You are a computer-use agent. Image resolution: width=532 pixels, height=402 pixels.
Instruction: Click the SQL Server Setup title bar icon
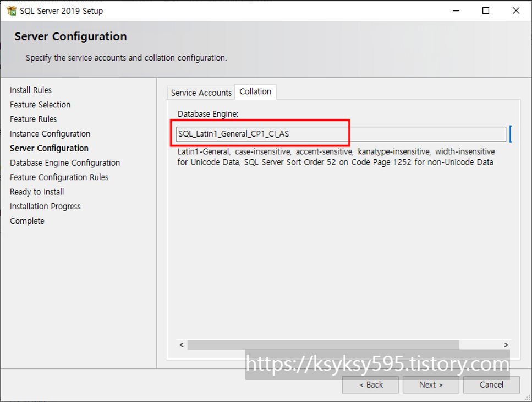click(x=12, y=11)
